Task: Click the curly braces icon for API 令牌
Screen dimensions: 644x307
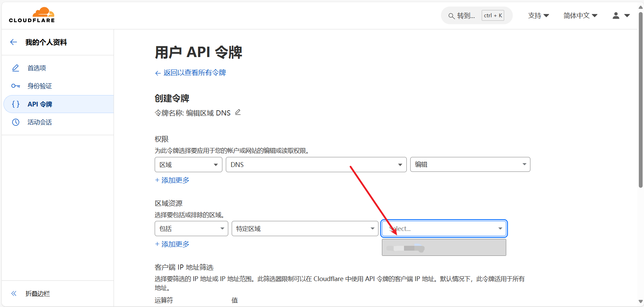Action: (16, 104)
